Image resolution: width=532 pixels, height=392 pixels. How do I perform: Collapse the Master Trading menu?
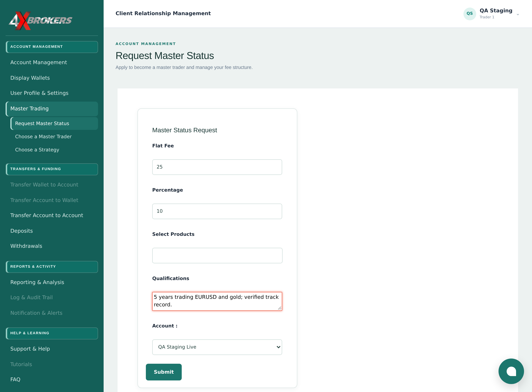pos(52,109)
